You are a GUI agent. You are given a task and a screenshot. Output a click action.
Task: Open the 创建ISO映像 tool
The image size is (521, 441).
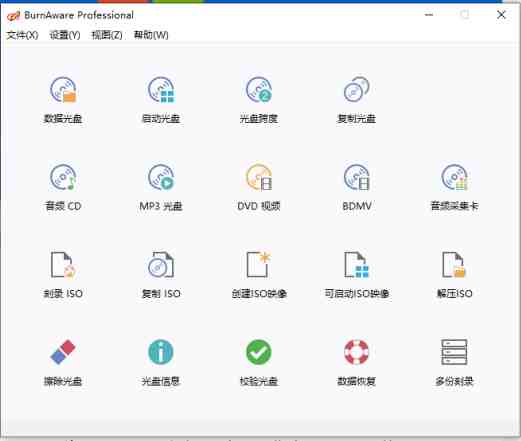click(x=259, y=275)
